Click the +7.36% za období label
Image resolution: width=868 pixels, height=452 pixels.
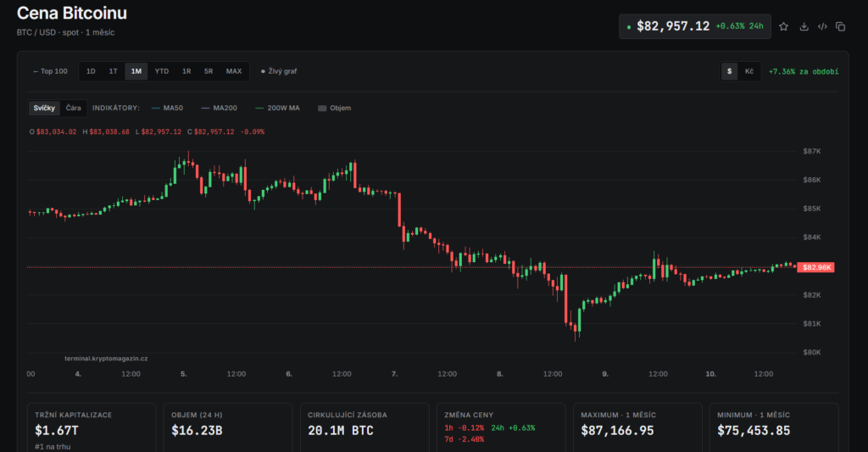tap(804, 71)
